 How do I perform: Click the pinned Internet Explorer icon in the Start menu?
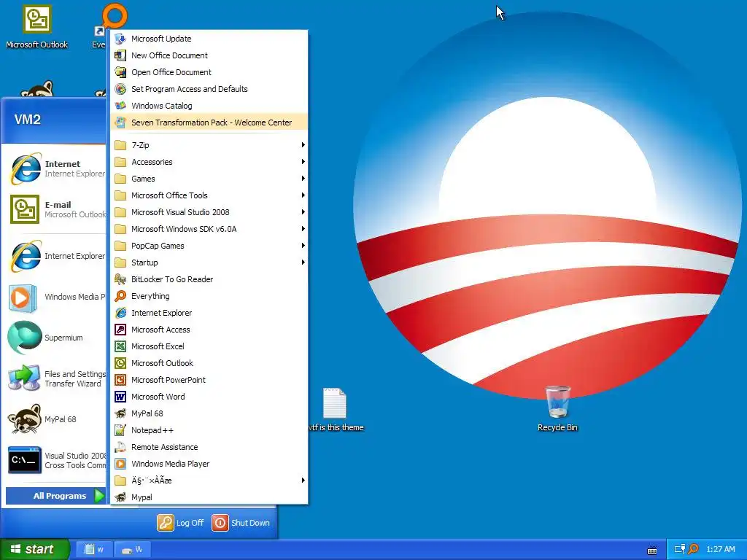(x=26, y=168)
